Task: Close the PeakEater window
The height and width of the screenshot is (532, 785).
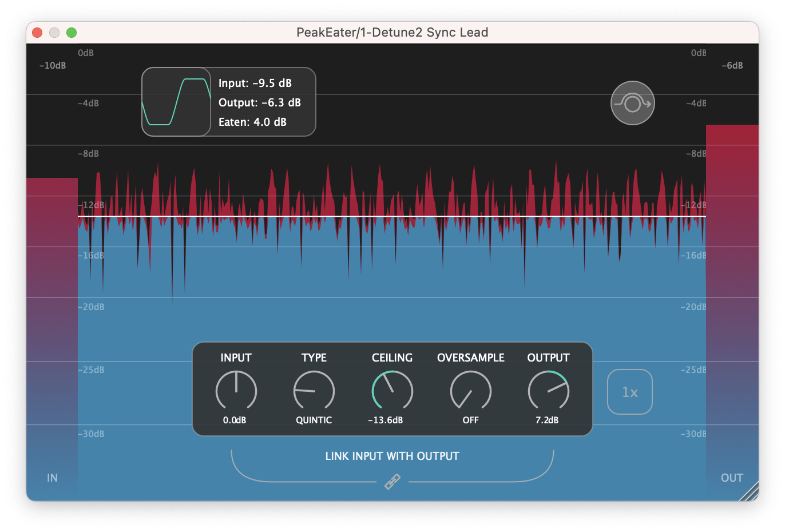Action: coord(37,33)
